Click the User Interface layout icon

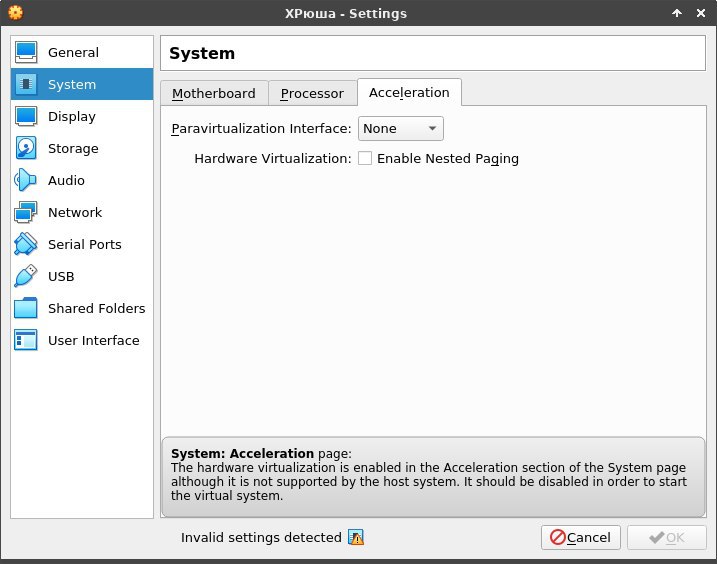pos(26,340)
